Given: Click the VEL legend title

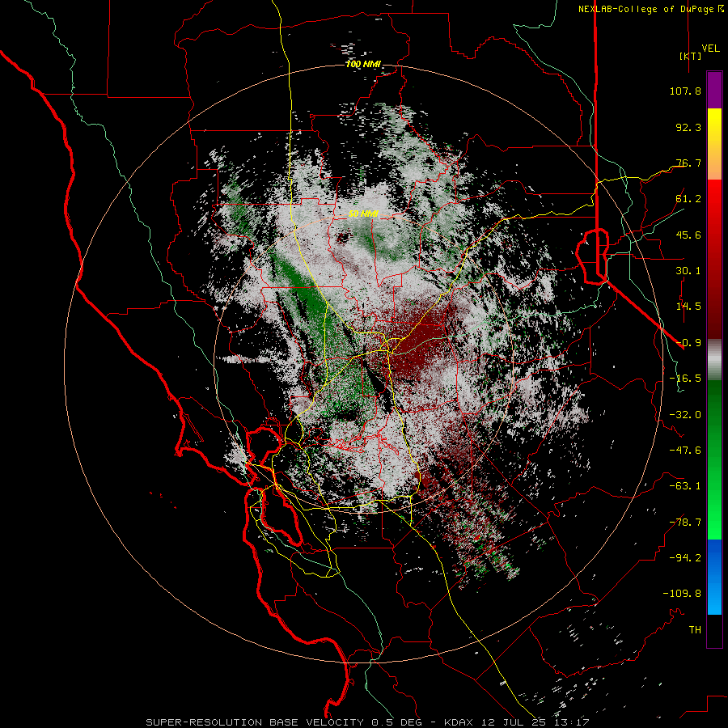Looking at the screenshot, I should pyautogui.click(x=710, y=49).
